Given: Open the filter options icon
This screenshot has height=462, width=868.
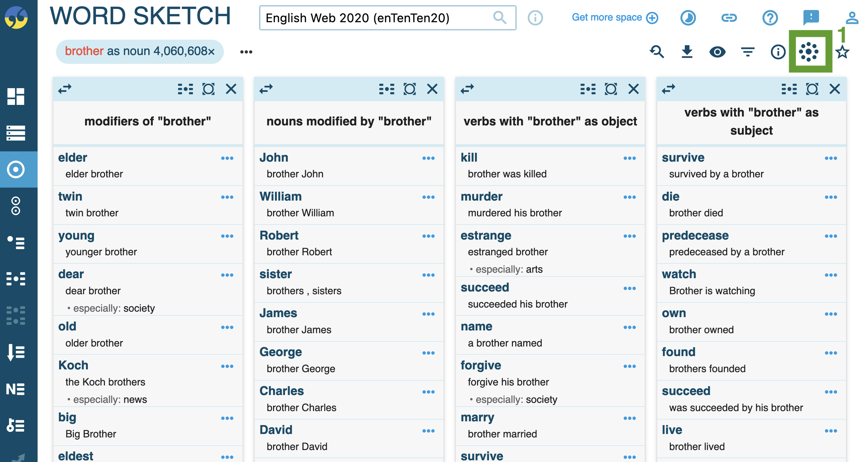Looking at the screenshot, I should tap(748, 52).
